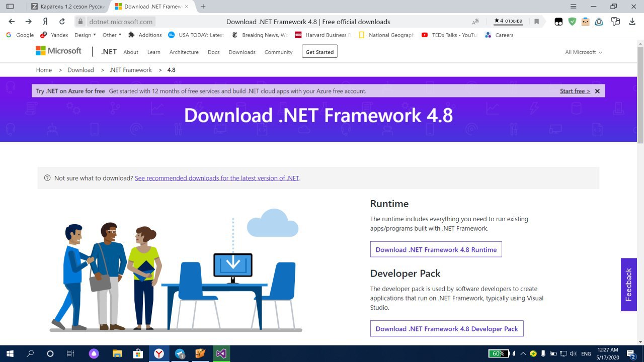Viewport: 644px width, 362px height.
Task: Toggle the sidebar panel icon at top left
Action: coord(10,6)
